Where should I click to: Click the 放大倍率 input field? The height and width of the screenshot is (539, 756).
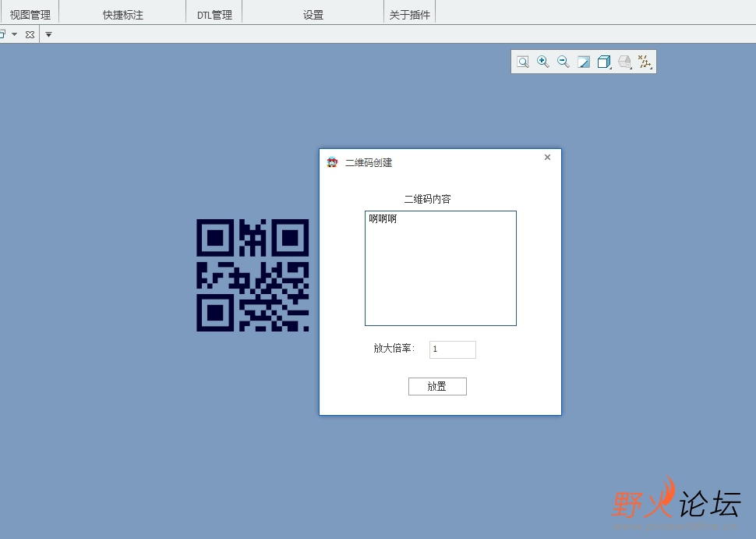click(453, 349)
